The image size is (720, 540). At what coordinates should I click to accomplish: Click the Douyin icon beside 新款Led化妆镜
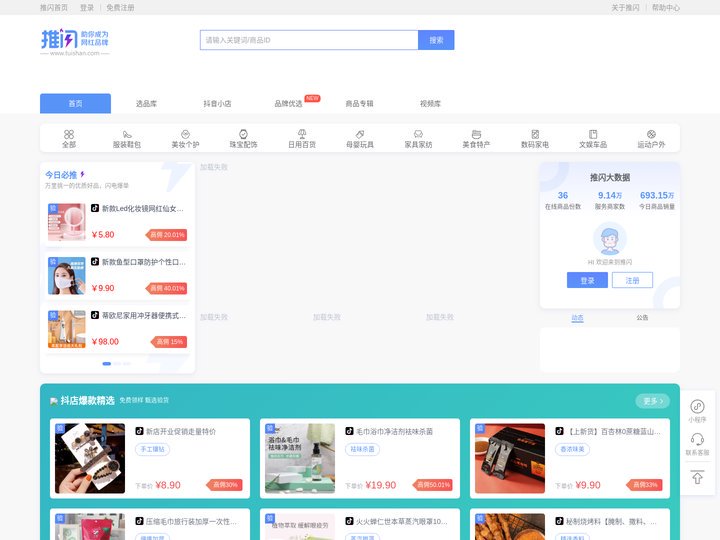(x=95, y=208)
